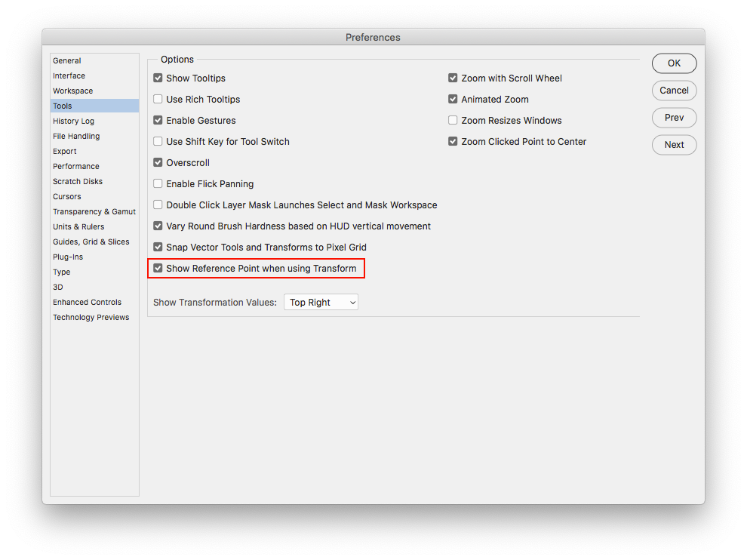
Task: Disable the Enable Gestures checkbox
Action: point(158,121)
